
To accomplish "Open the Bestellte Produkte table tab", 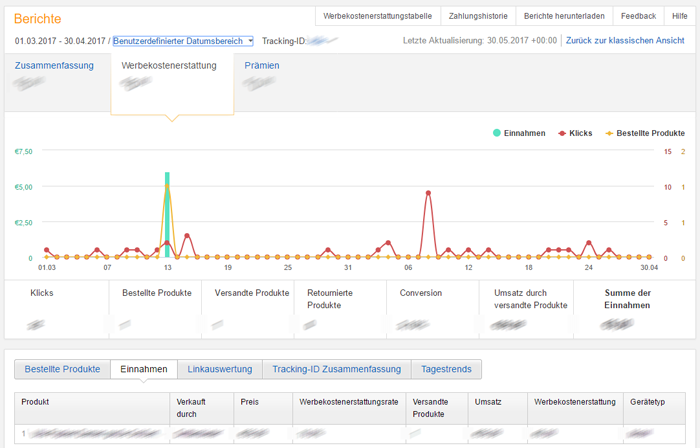I will [62, 369].
